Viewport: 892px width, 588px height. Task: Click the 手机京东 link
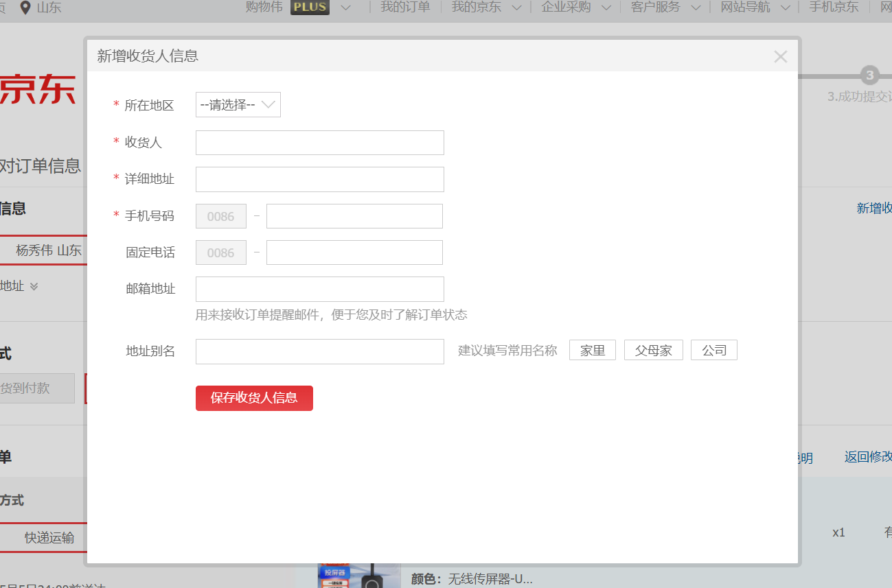coord(833,8)
